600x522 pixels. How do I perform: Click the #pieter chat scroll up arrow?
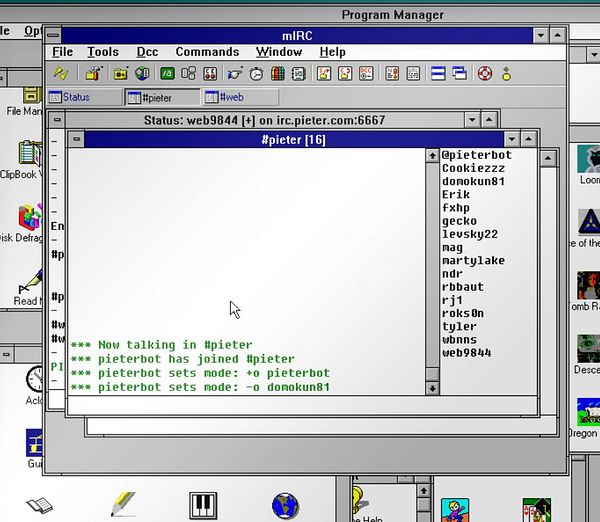432,155
